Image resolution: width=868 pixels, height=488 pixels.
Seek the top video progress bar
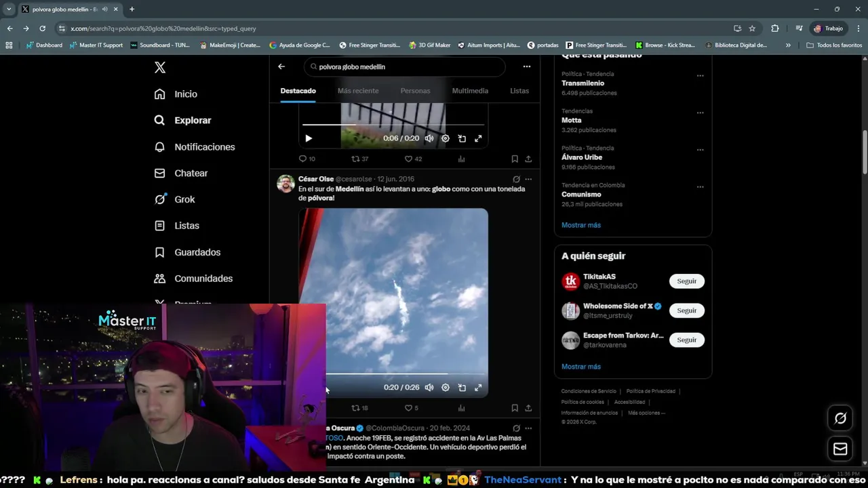pyautogui.click(x=393, y=125)
